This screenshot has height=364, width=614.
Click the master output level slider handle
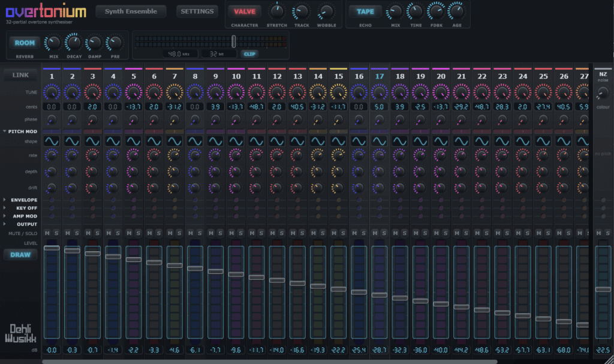[x=234, y=41]
